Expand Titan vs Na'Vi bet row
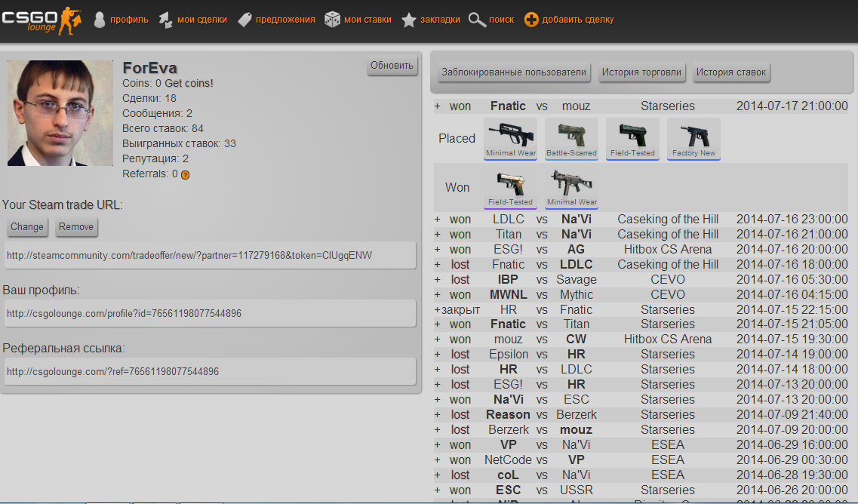Viewport: 858px width, 504px height. coord(437,234)
